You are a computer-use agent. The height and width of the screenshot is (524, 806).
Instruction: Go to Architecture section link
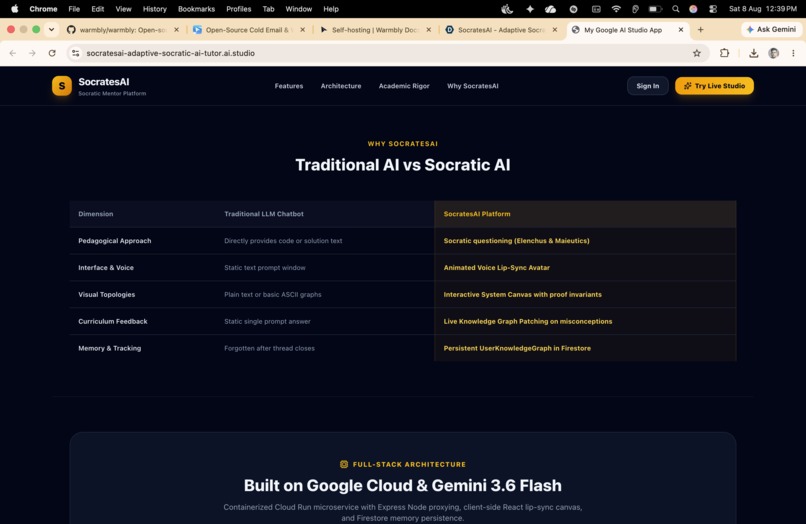pyautogui.click(x=341, y=86)
